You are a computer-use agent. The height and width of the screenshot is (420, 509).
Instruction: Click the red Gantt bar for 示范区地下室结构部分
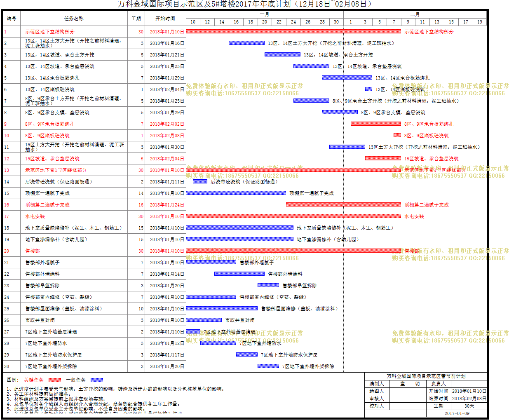click(293, 31)
